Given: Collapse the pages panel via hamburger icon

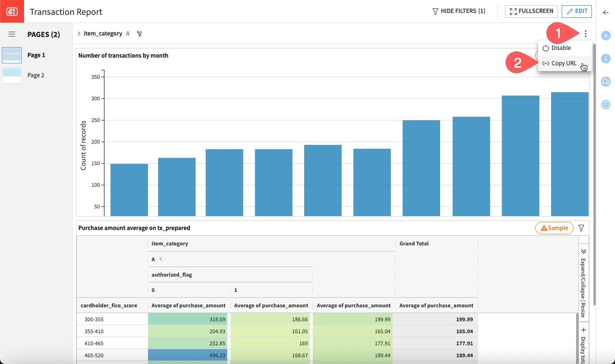Looking at the screenshot, I should tap(12, 34).
